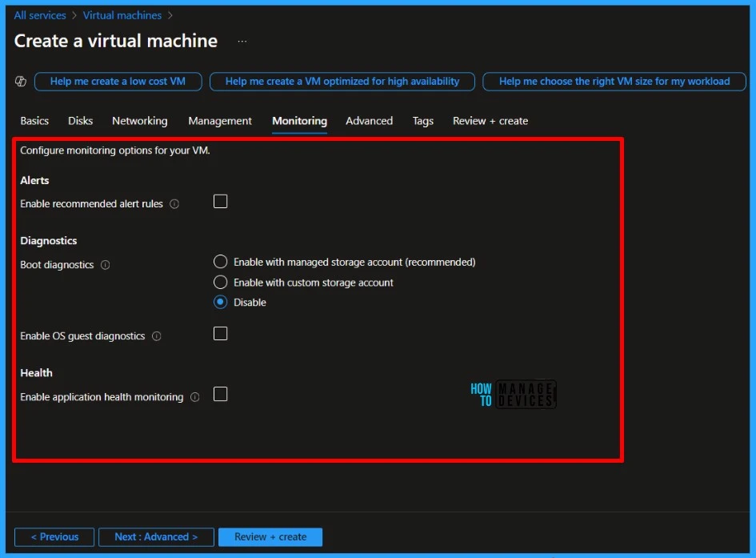
Task: Click Help me create a low cost VM
Action: coord(118,82)
